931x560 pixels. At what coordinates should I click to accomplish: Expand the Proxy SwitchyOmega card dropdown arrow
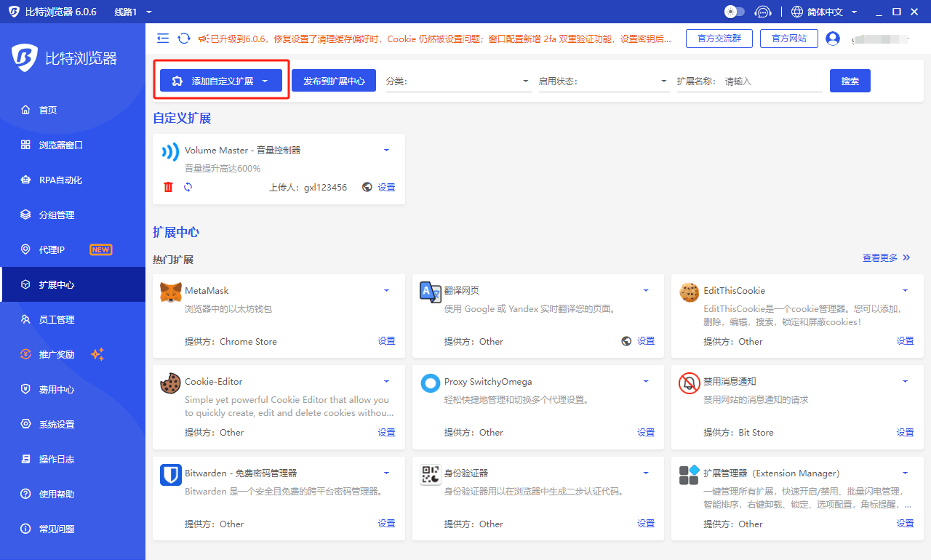point(646,381)
